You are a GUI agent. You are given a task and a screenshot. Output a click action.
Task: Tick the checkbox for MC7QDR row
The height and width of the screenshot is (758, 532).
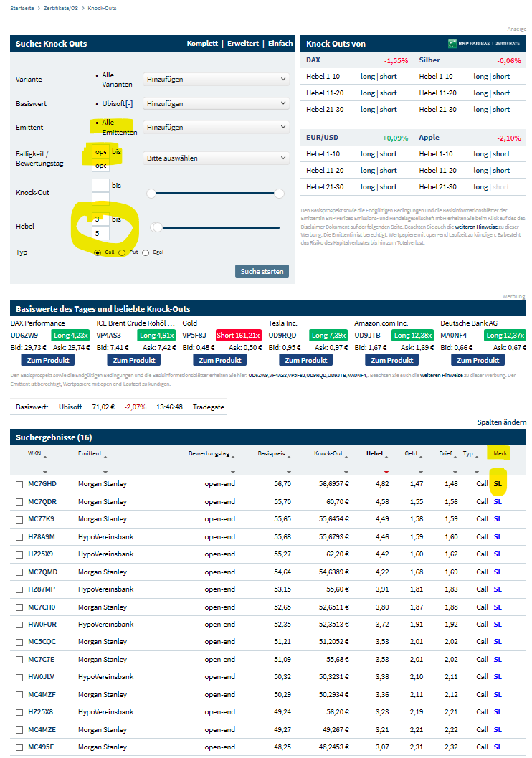19,502
